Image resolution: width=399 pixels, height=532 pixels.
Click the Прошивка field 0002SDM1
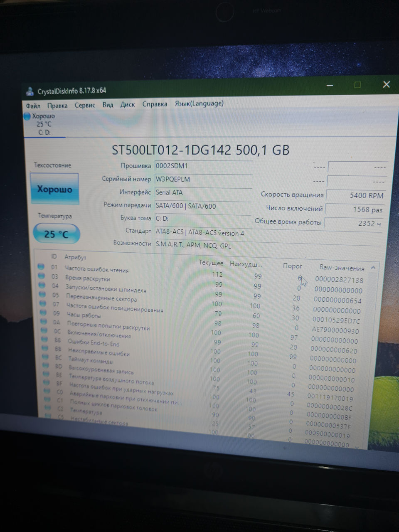pyautogui.click(x=203, y=166)
